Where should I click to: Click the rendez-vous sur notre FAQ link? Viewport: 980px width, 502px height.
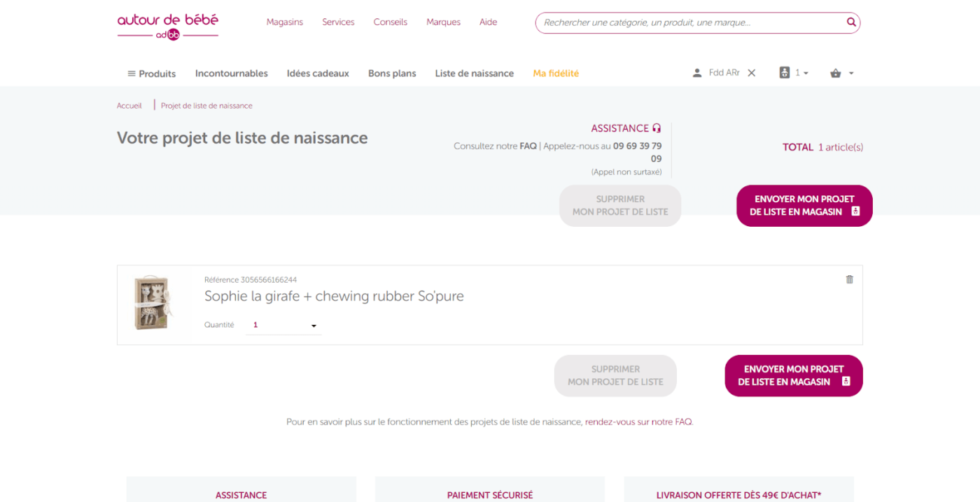638,422
